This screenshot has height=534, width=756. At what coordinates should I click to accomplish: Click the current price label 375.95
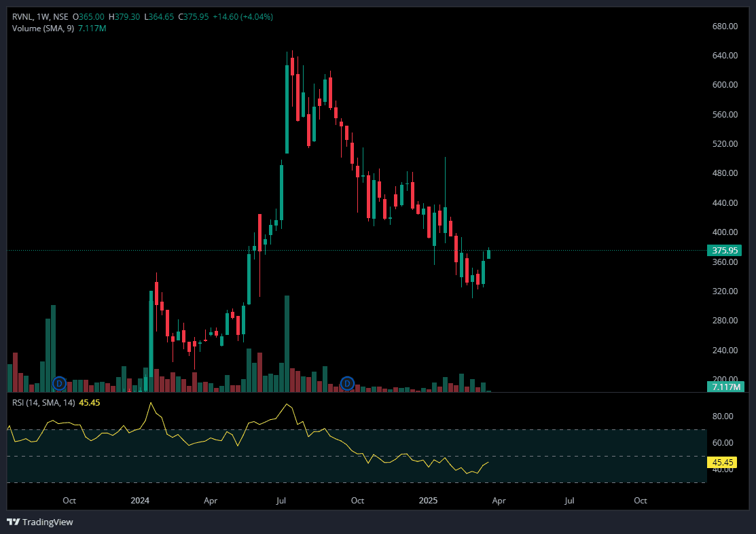point(725,251)
